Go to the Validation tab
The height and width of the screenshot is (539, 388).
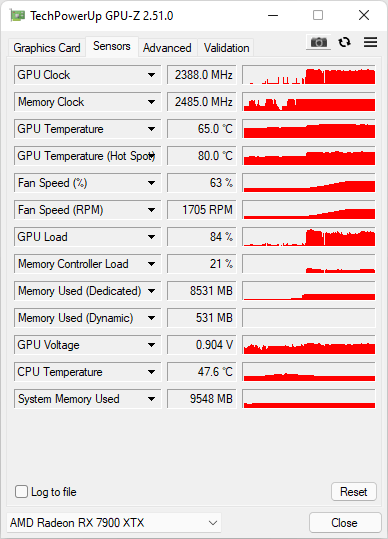226,48
